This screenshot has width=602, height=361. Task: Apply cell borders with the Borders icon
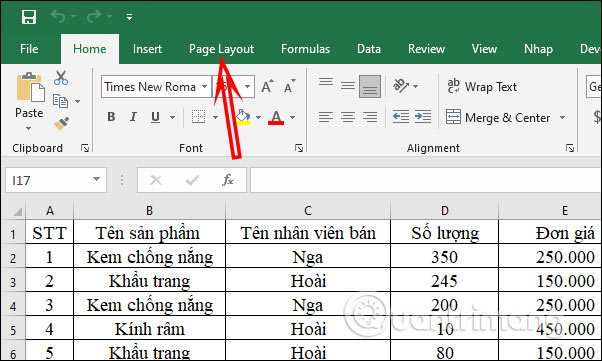pos(198,117)
